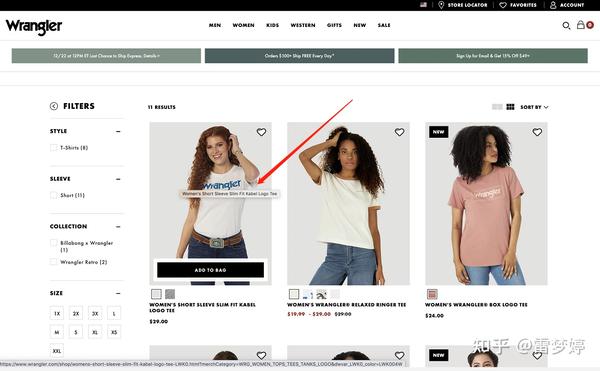Open the Kids menu
The width and height of the screenshot is (600, 371).
[x=272, y=25]
